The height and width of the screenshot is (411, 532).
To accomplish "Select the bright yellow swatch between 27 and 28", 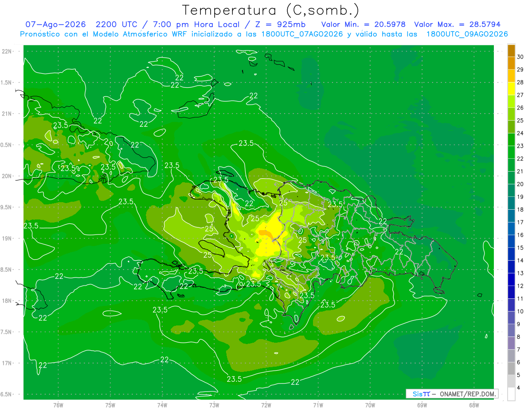I will tap(511, 89).
